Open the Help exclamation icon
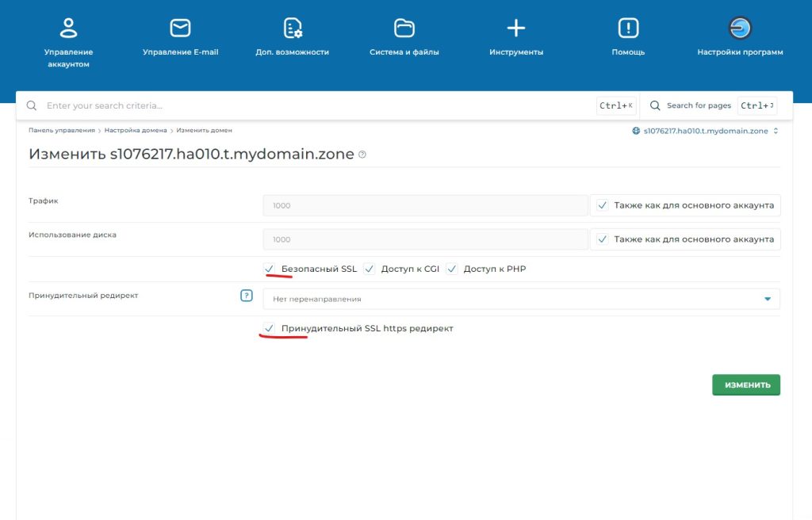The image size is (812, 520). (628, 29)
